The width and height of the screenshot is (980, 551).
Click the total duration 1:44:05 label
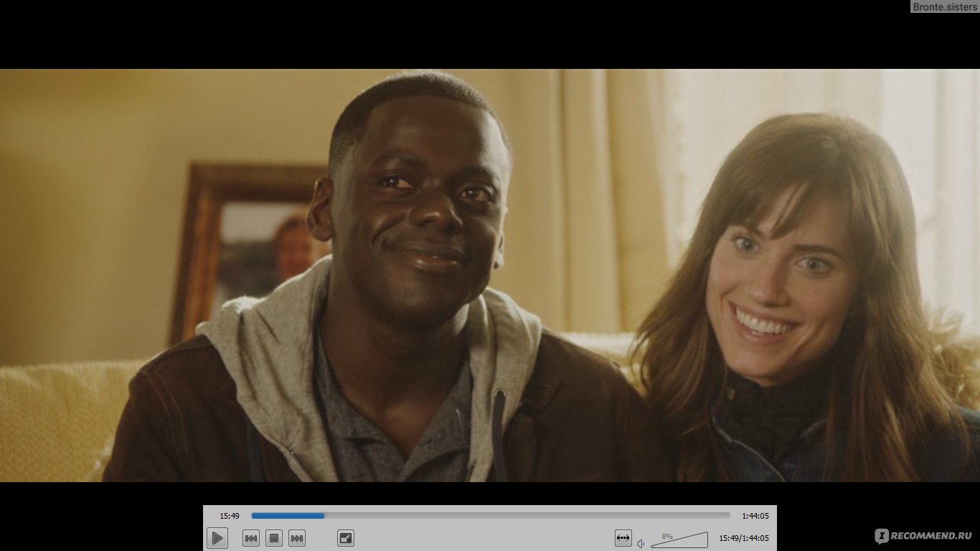pyautogui.click(x=755, y=516)
